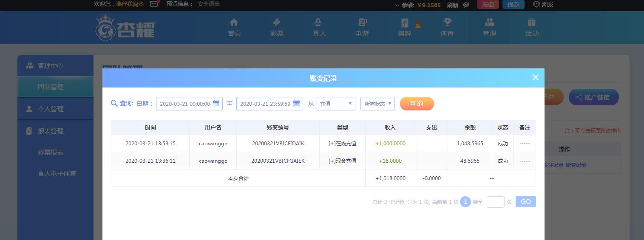The height and width of the screenshot is (240, 644).
Task: Click the jump-to-page input box
Action: (x=495, y=202)
